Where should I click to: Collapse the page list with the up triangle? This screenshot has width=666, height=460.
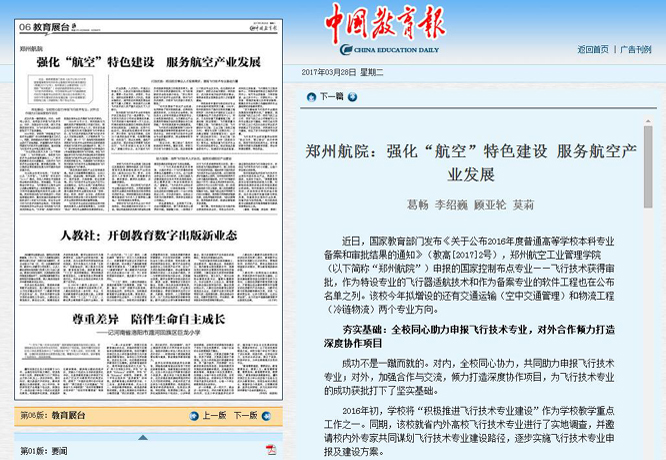(x=143, y=437)
